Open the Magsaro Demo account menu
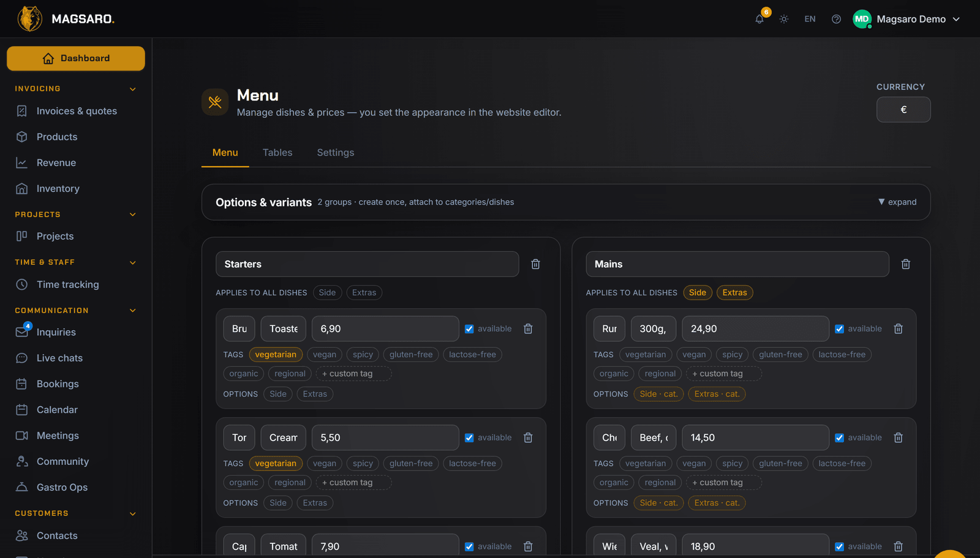980x558 pixels. tap(907, 19)
